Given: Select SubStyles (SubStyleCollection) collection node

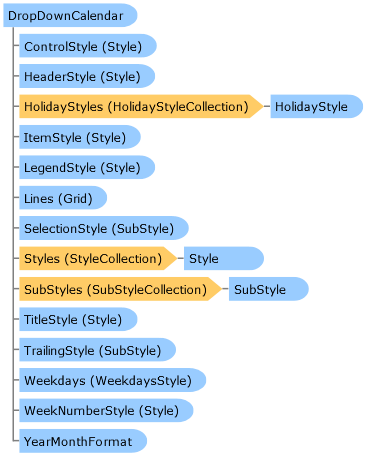Looking at the screenshot, I should pyautogui.click(x=120, y=289).
